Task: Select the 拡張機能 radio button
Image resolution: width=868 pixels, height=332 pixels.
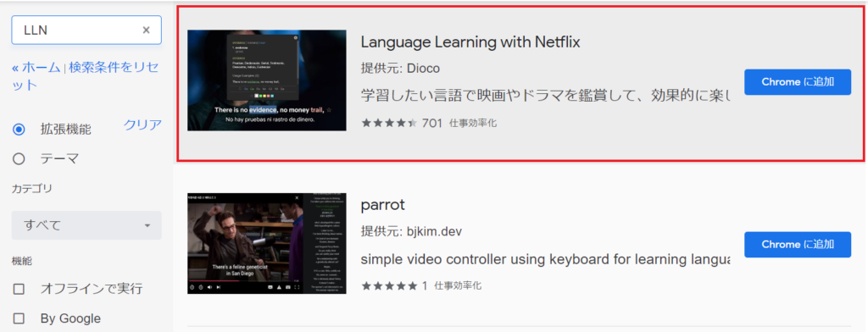Action: (19, 130)
